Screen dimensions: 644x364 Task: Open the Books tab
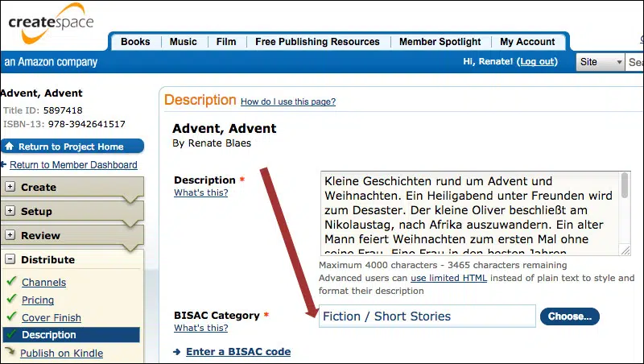(135, 42)
